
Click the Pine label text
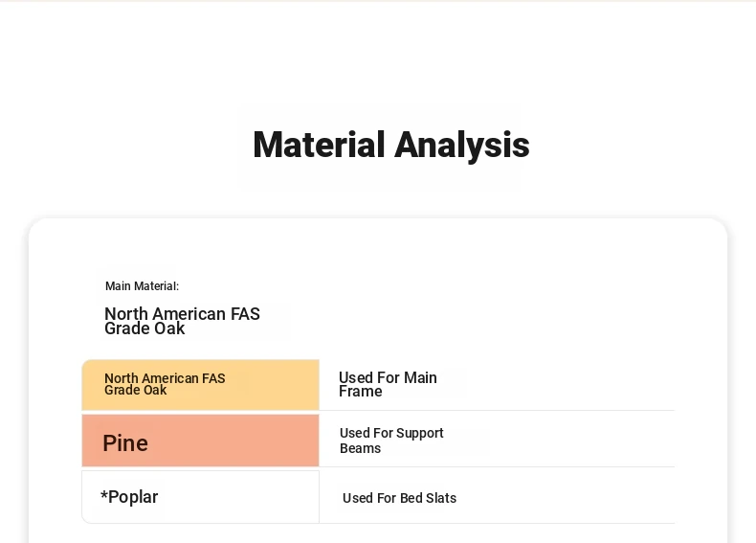click(x=125, y=443)
